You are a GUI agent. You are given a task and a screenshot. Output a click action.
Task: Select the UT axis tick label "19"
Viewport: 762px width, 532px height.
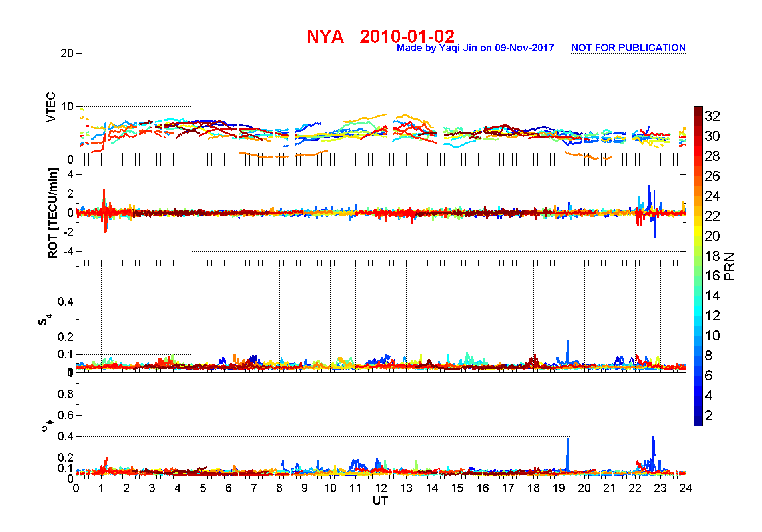tap(559, 488)
